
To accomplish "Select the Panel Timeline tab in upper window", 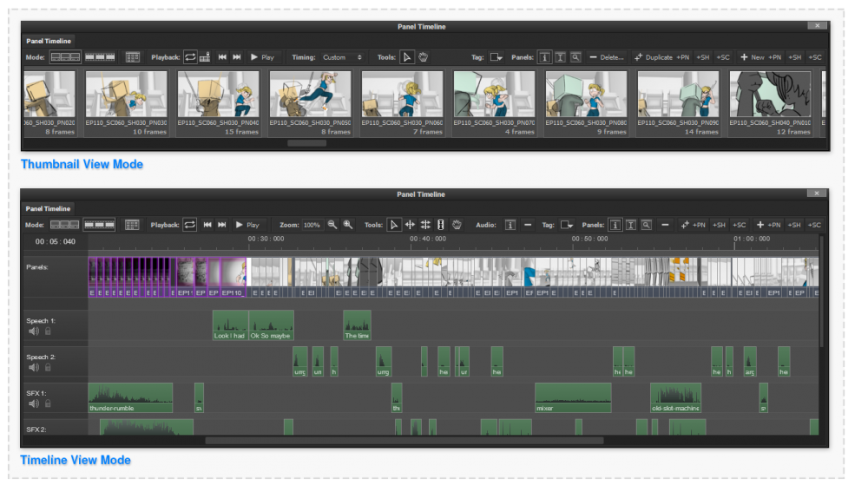I will pyautogui.click(x=49, y=41).
